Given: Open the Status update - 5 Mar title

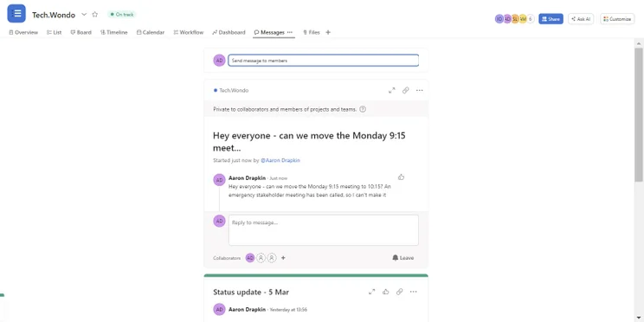Looking at the screenshot, I should point(251,292).
